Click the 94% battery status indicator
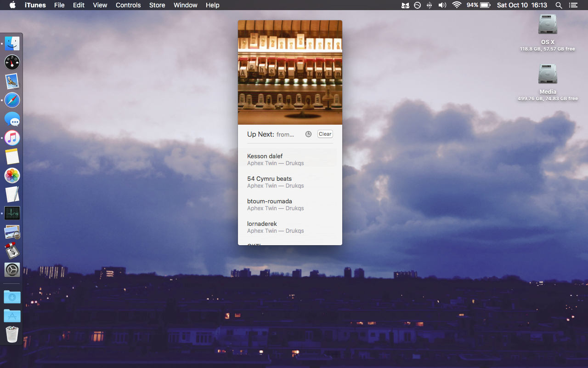Screen dimensions: 588x368 click(478, 5)
